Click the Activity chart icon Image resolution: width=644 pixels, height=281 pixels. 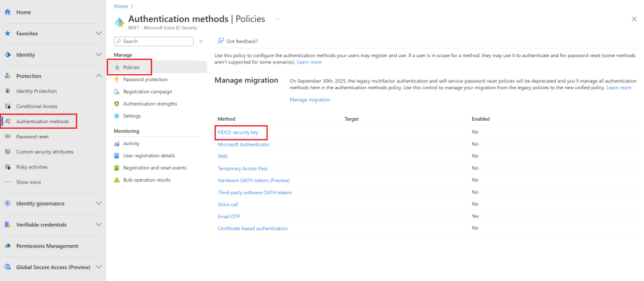tap(117, 143)
